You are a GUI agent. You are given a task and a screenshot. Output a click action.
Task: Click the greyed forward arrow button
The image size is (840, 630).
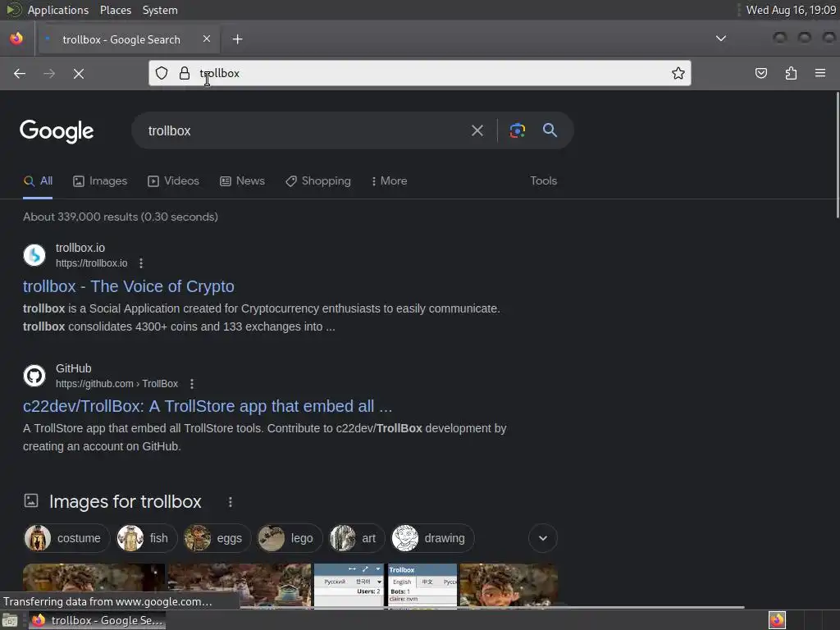(49, 73)
